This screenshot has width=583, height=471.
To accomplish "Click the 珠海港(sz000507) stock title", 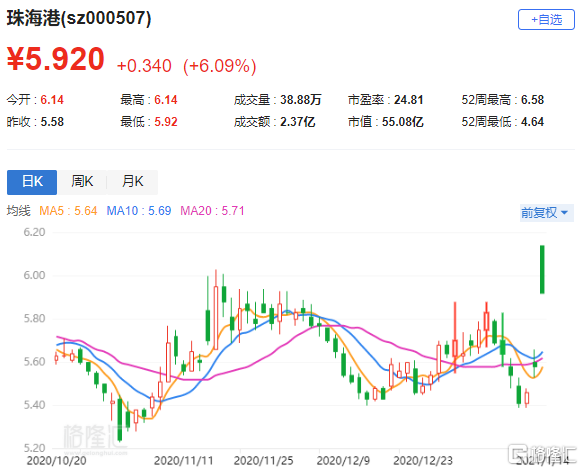I will pos(79,18).
